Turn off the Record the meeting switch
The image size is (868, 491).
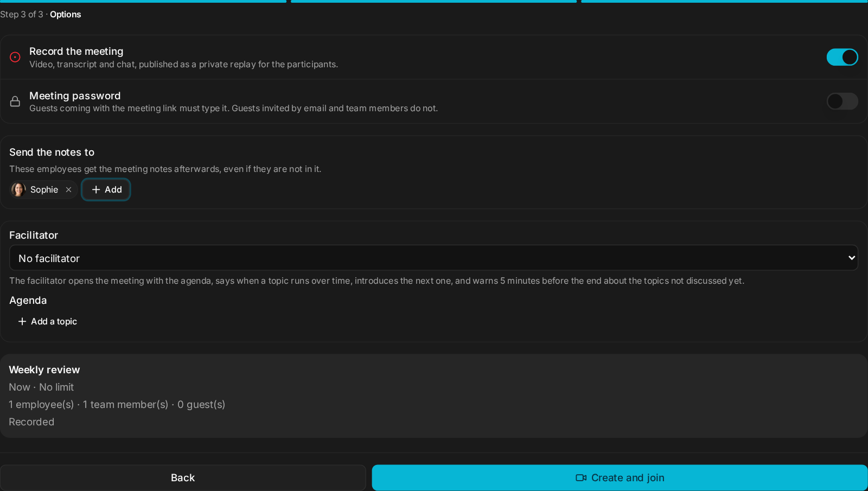pyautogui.click(x=842, y=57)
